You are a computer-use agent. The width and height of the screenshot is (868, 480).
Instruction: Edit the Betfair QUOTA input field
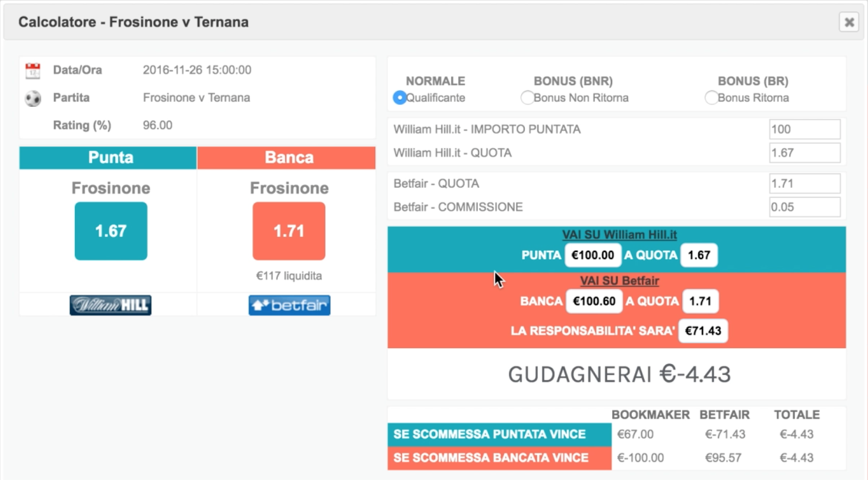pos(804,184)
